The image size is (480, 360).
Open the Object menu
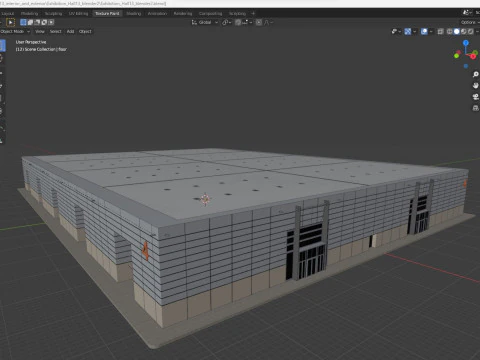pyautogui.click(x=85, y=31)
